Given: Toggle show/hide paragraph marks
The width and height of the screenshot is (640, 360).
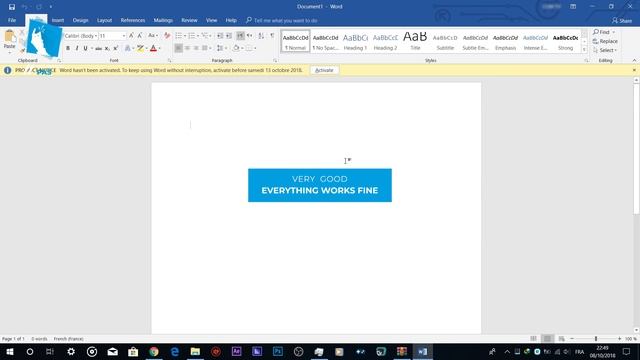Looking at the screenshot, I should (272, 36).
